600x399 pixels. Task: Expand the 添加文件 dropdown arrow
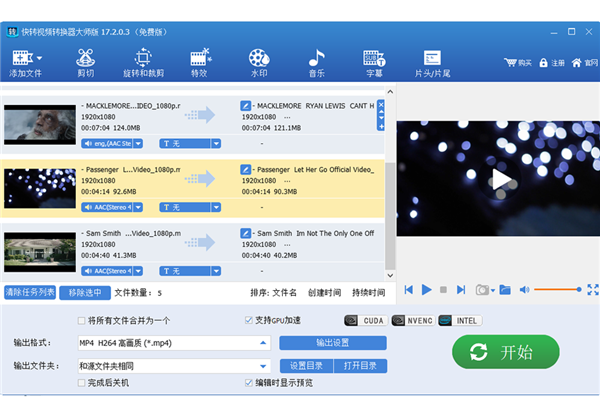(39, 58)
